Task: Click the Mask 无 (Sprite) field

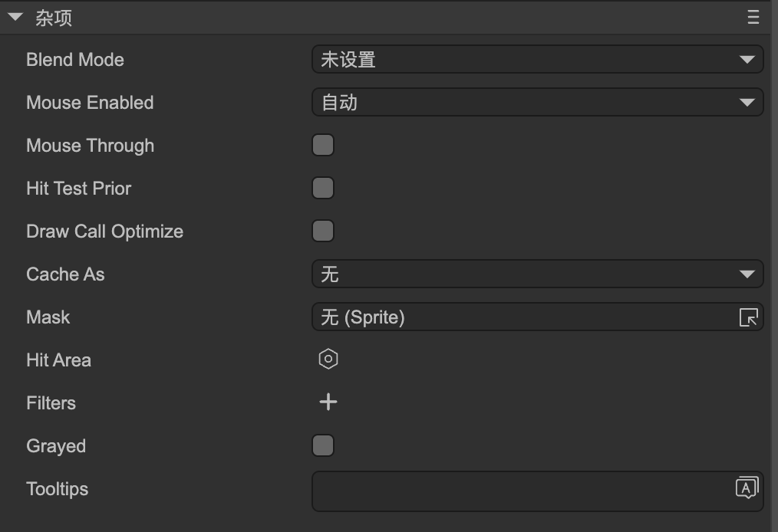Action: [522, 317]
